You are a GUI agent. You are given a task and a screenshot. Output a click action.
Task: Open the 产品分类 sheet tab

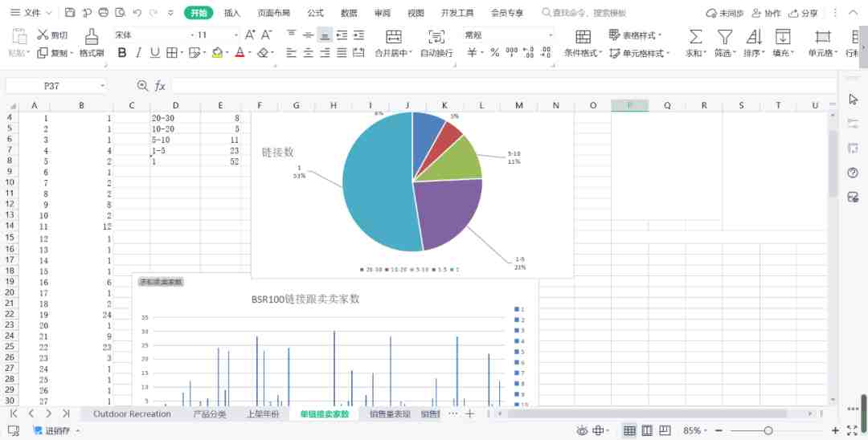click(x=209, y=414)
